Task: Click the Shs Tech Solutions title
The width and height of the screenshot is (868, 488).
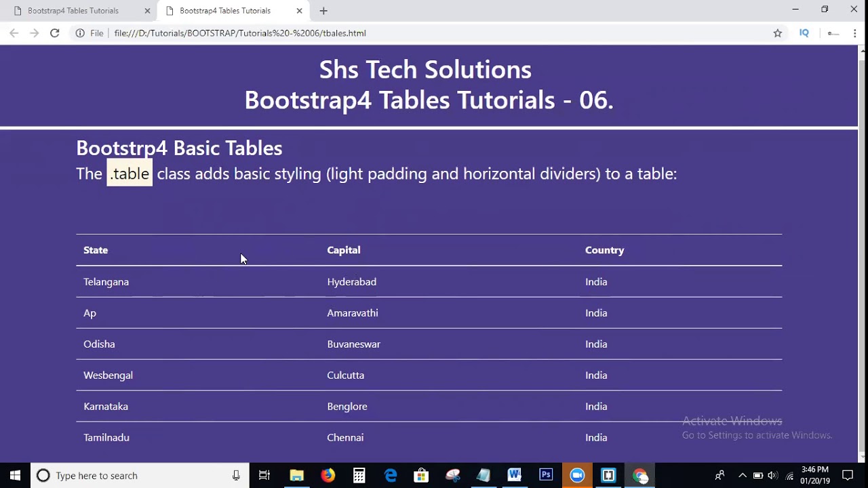Action: (425, 69)
